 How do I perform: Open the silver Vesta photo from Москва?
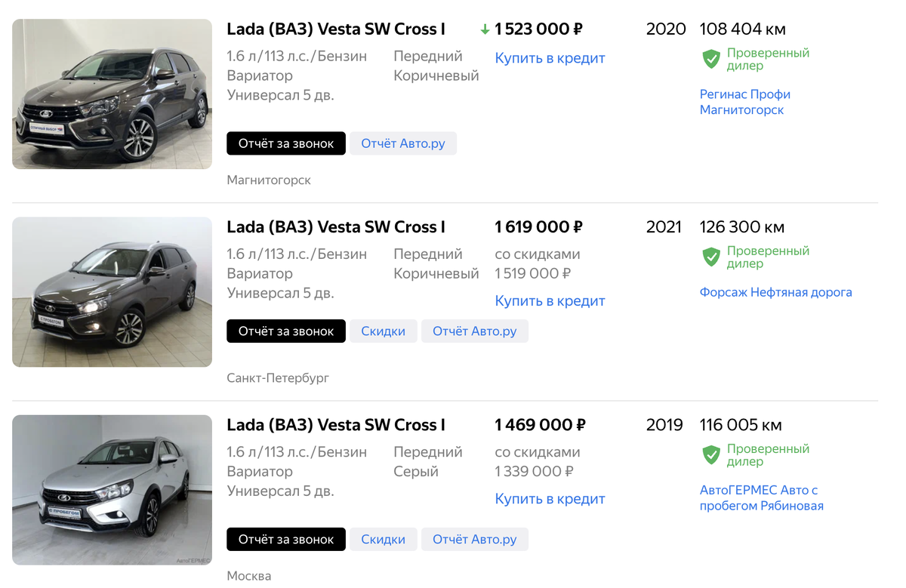point(112,489)
